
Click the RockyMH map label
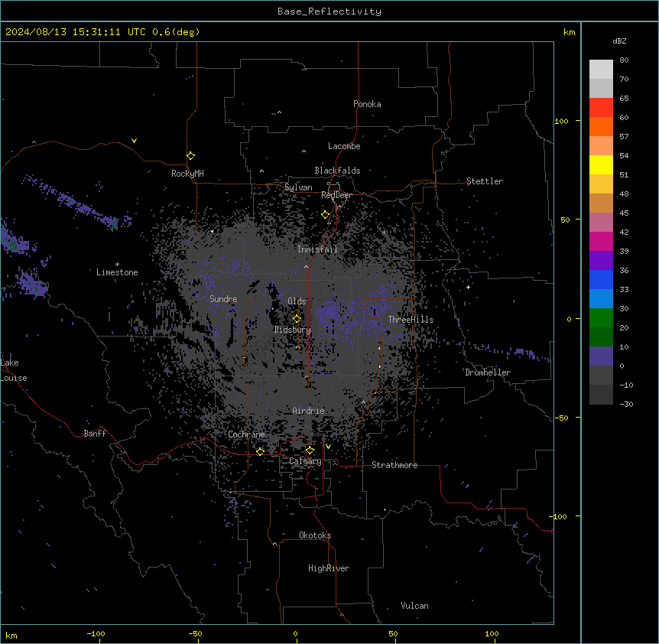tap(187, 174)
